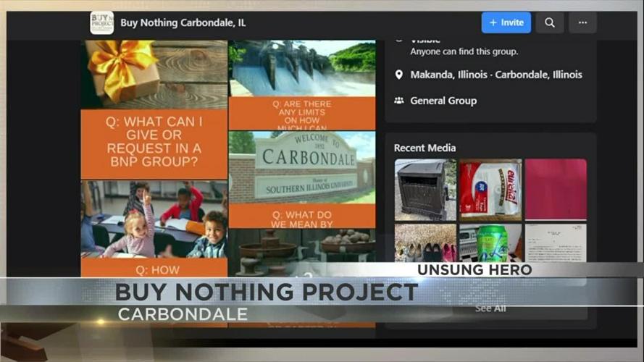This screenshot has width=644, height=362.
Task: Click the 'Q: How' orange tile
Action: coord(154,268)
